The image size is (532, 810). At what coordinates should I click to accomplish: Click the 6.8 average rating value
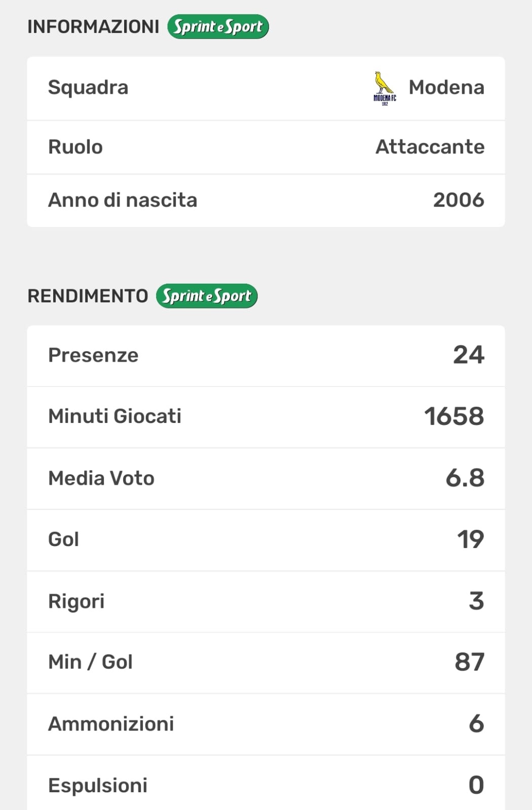click(465, 478)
